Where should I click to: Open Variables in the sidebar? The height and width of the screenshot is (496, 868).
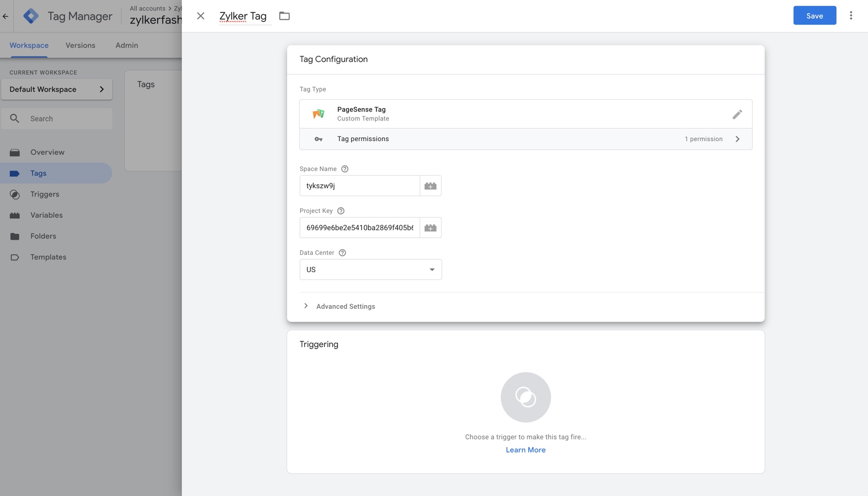[56, 215]
